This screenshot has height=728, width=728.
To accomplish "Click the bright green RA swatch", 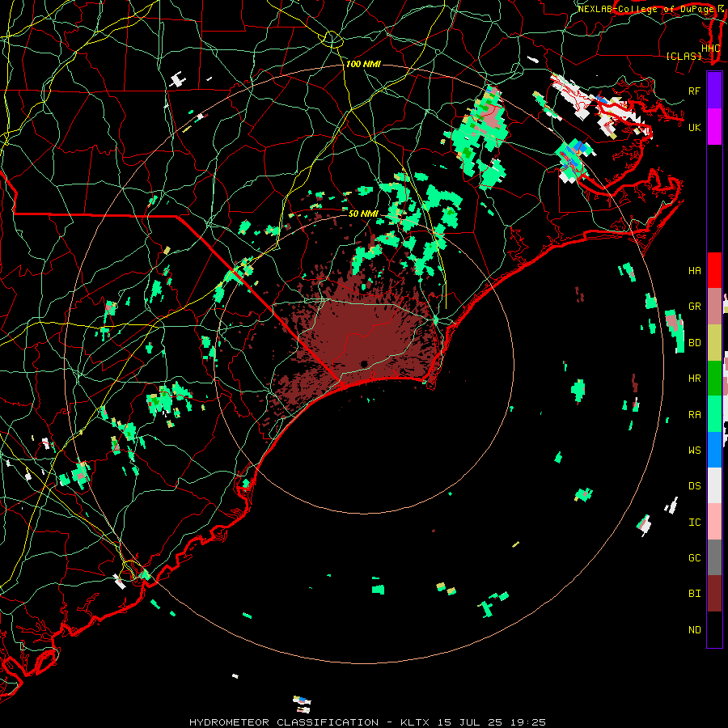I will tap(714, 414).
